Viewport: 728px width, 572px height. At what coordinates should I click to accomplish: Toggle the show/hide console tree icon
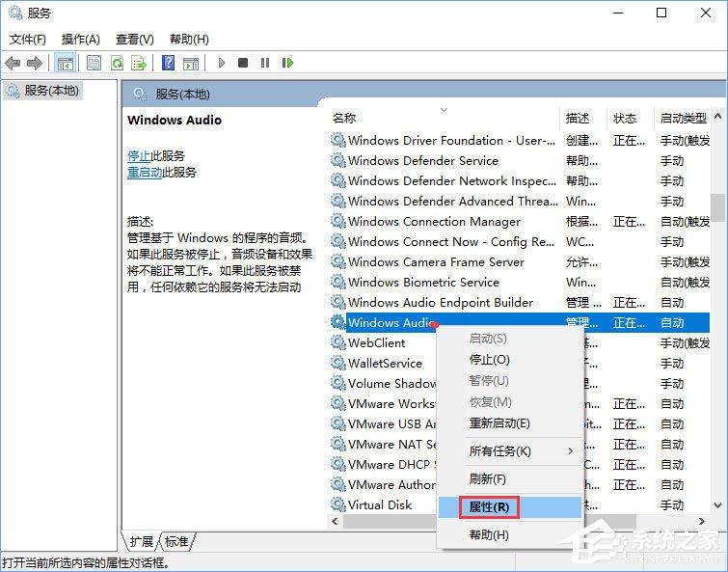point(65,63)
